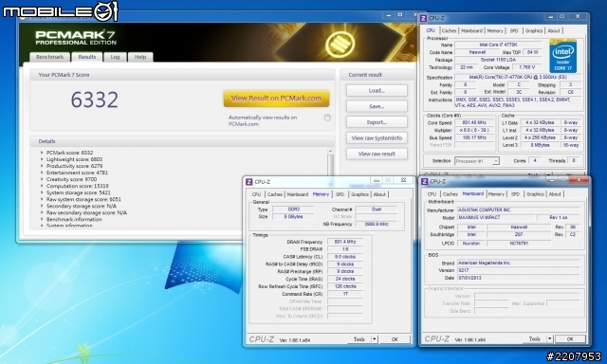Click the ASUSTeK COMPUTER INC. manufacturer value
Screen dimensions: 607x364
(519, 209)
